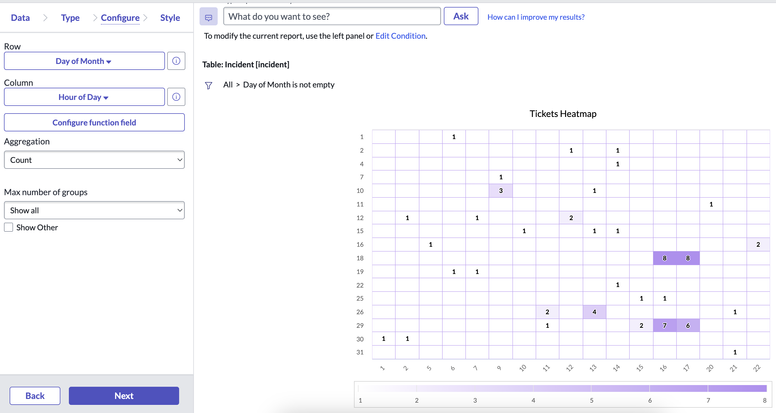The image size is (776, 413).
Task: Open the Hour of Day column dropdown
Action: (x=84, y=97)
